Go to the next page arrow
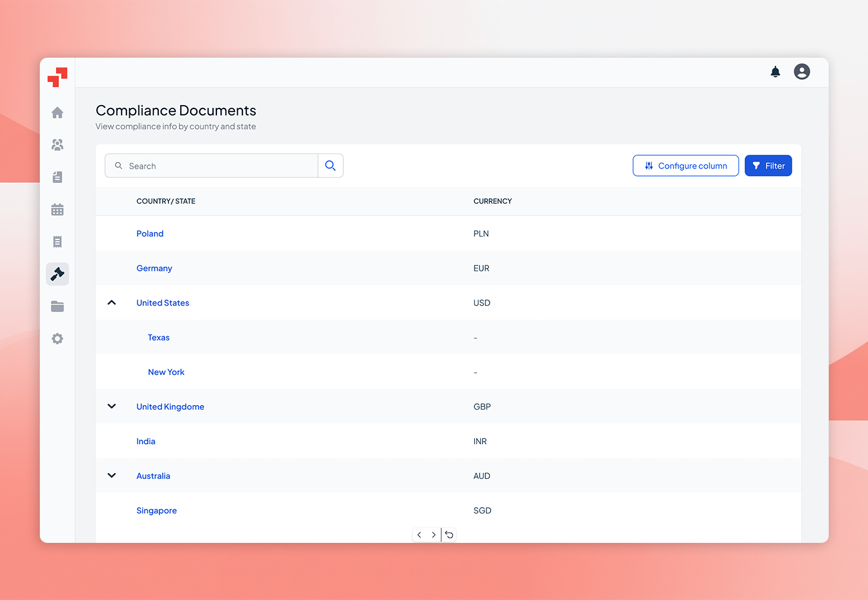This screenshot has height=600, width=868. (x=433, y=535)
